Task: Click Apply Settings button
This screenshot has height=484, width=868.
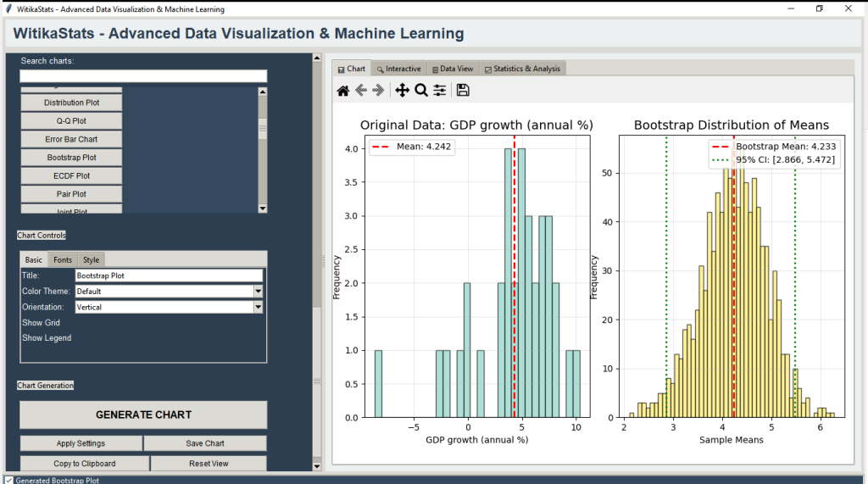Action: [81, 443]
